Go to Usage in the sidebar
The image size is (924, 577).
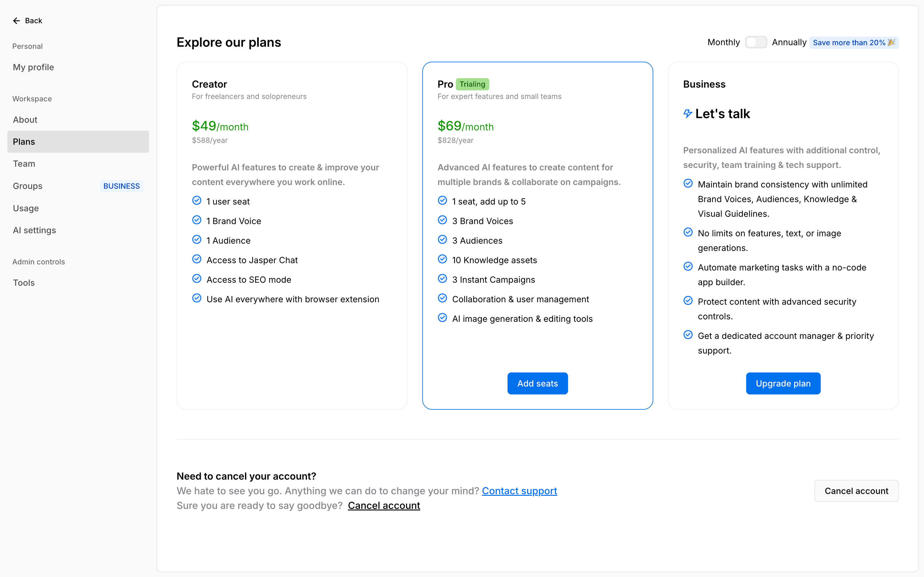(26, 208)
